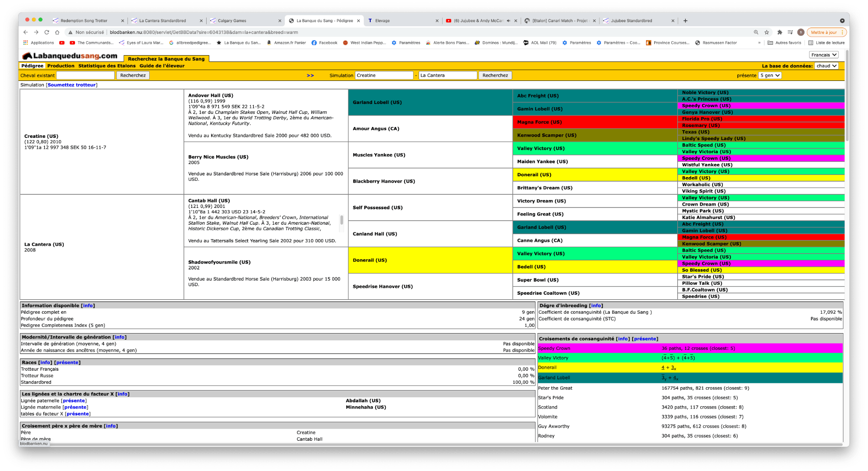Open Guide de l'éleveur menu item

point(162,66)
